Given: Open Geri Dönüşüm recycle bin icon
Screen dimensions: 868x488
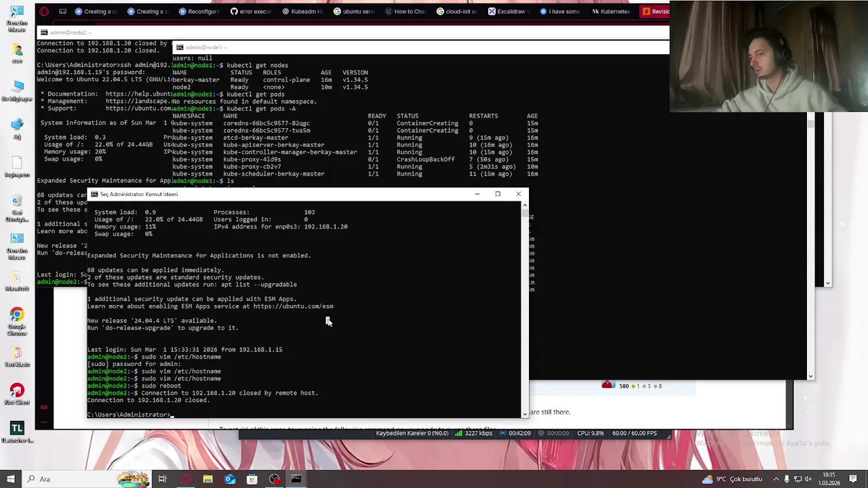Looking at the screenshot, I should (x=17, y=208).
